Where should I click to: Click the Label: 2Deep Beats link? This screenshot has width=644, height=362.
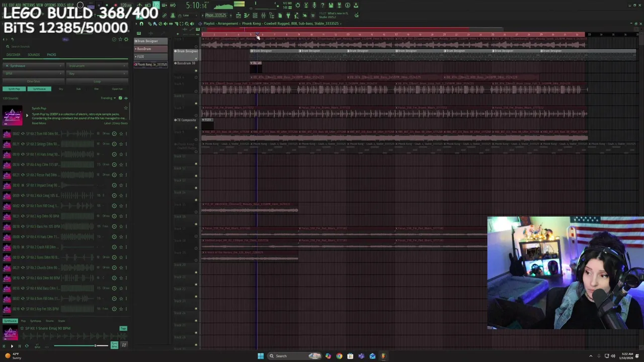click(x=116, y=123)
